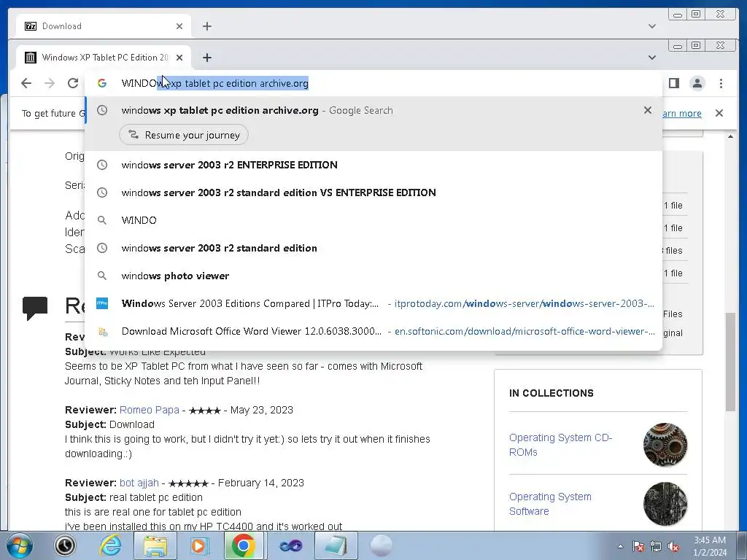Close the Windows XP Tablet PC Edition tab
Image resolution: width=747 pixels, height=560 pixels.
(179, 58)
